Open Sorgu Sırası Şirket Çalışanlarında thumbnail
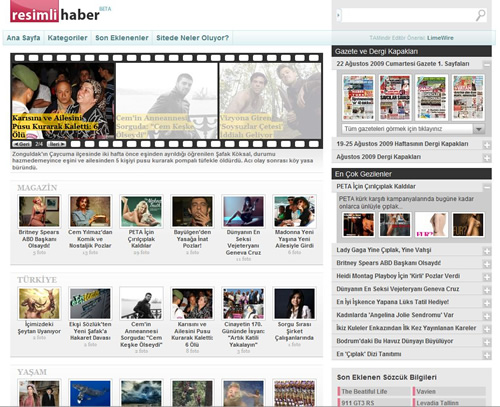The width and height of the screenshot is (500, 407). pos(294,303)
